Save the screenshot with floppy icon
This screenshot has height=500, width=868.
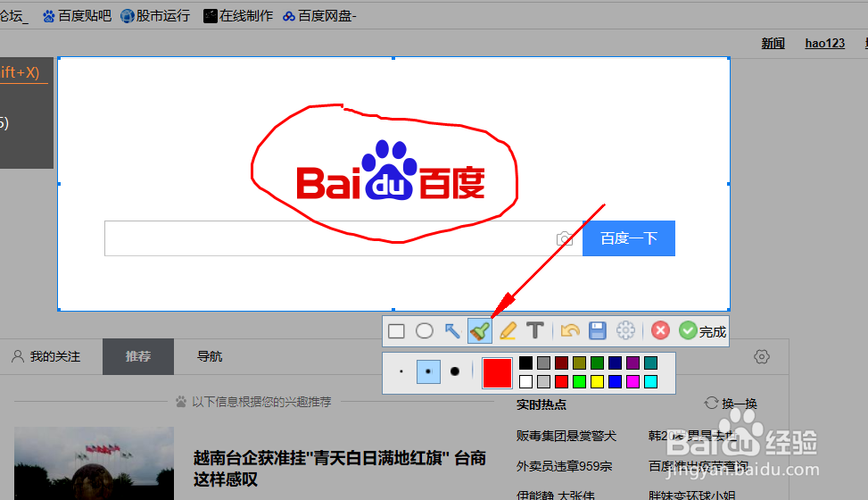coord(598,331)
